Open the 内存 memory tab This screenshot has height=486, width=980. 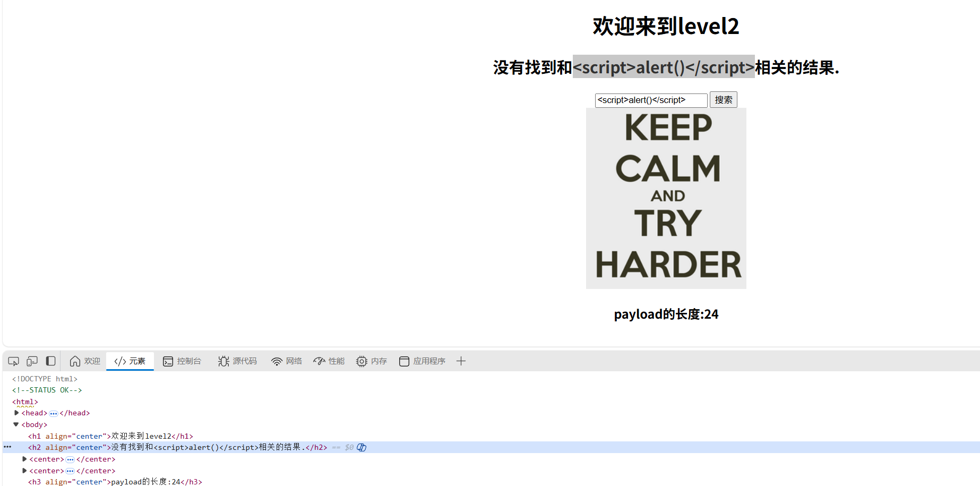(x=372, y=361)
